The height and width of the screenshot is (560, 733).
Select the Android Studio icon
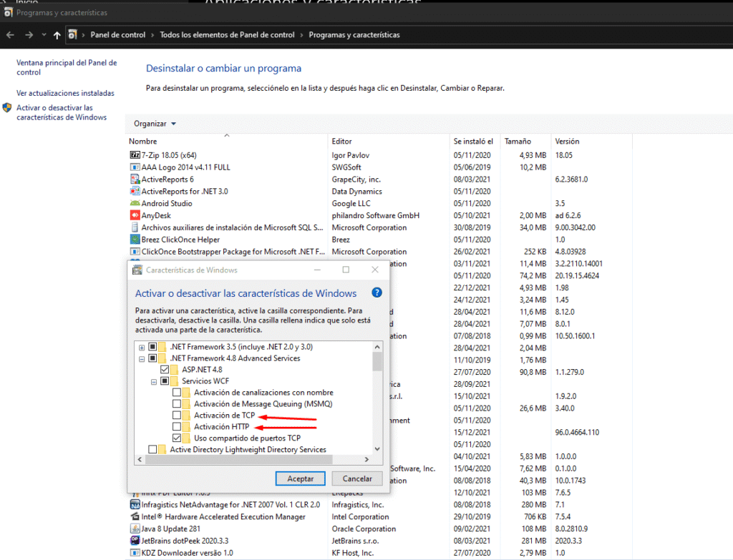pos(135,203)
